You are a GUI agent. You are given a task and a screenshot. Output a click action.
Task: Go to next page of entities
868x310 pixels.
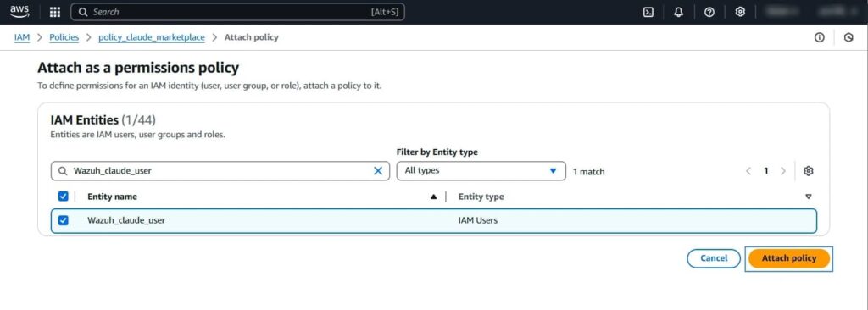coord(782,171)
